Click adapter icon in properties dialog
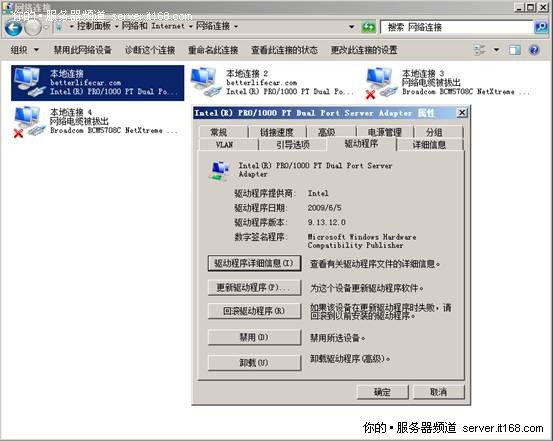 coord(220,171)
